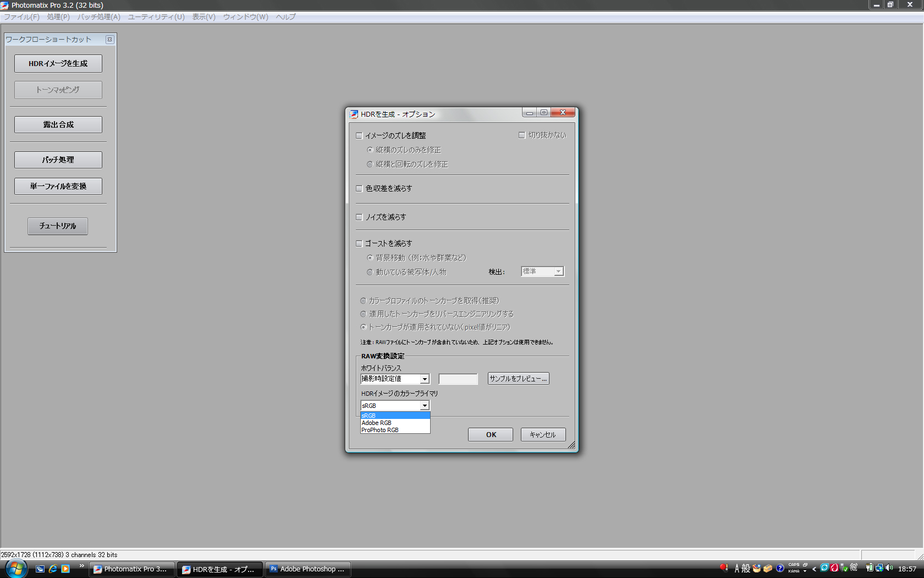Click the サンプルをプレビュー button
Screen dimensions: 924x578
(518, 379)
